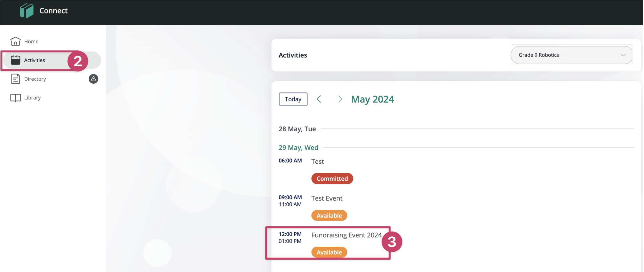Click the Library open-book icon

(x=15, y=98)
